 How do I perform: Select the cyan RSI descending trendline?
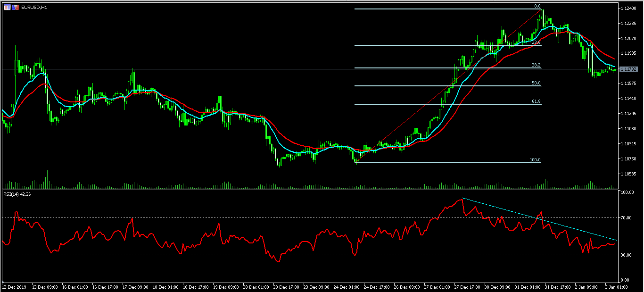[539, 219]
